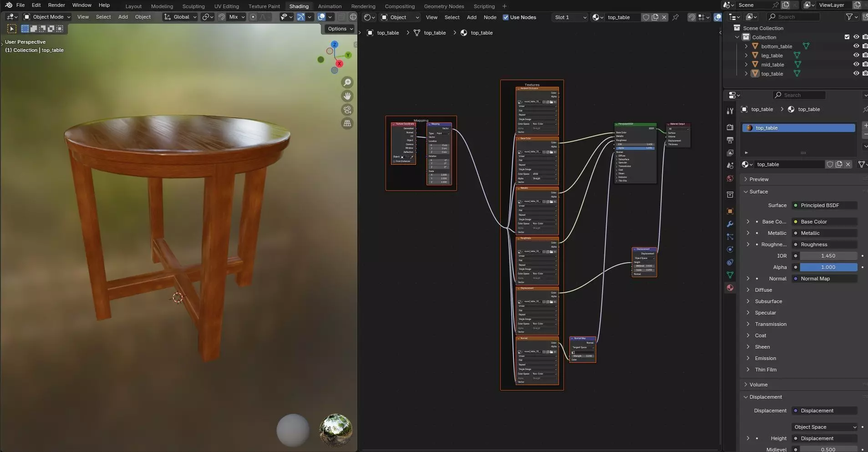Screen dimensions: 868x452
Task: Hide Collection in viewport via eye icon
Action: pos(856,37)
